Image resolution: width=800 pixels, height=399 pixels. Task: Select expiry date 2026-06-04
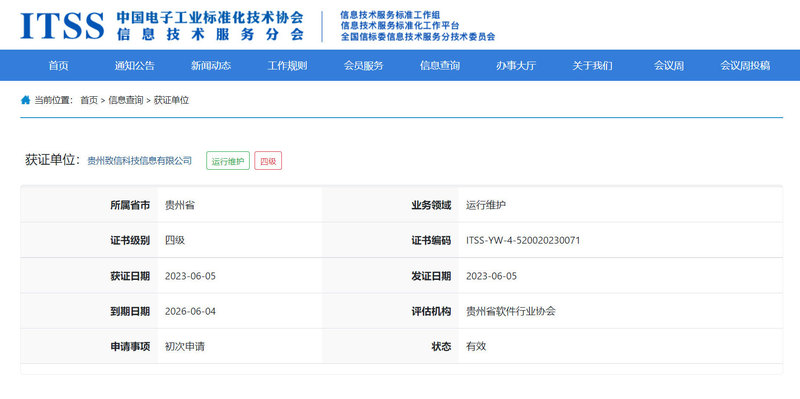point(190,311)
